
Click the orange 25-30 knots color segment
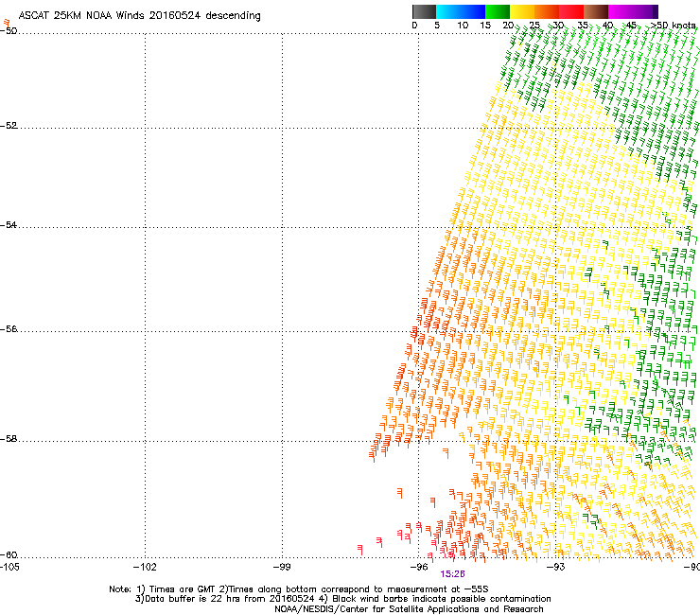547,11
